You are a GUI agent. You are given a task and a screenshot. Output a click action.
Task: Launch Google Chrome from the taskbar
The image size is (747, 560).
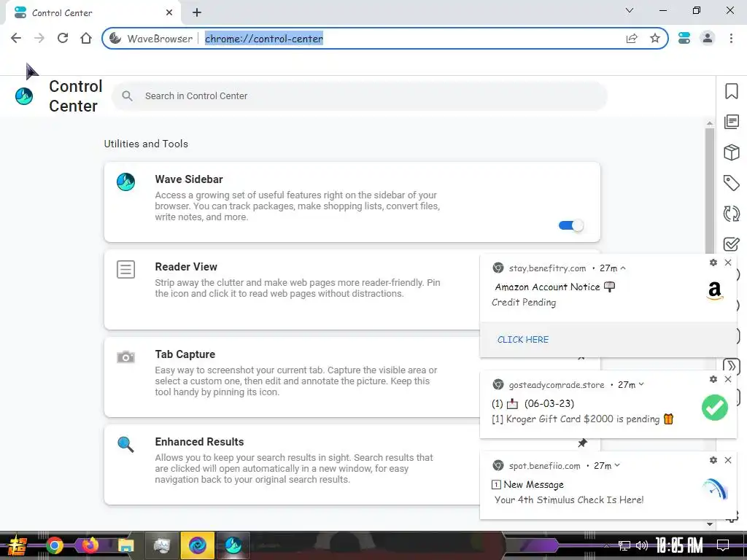pyautogui.click(x=54, y=545)
